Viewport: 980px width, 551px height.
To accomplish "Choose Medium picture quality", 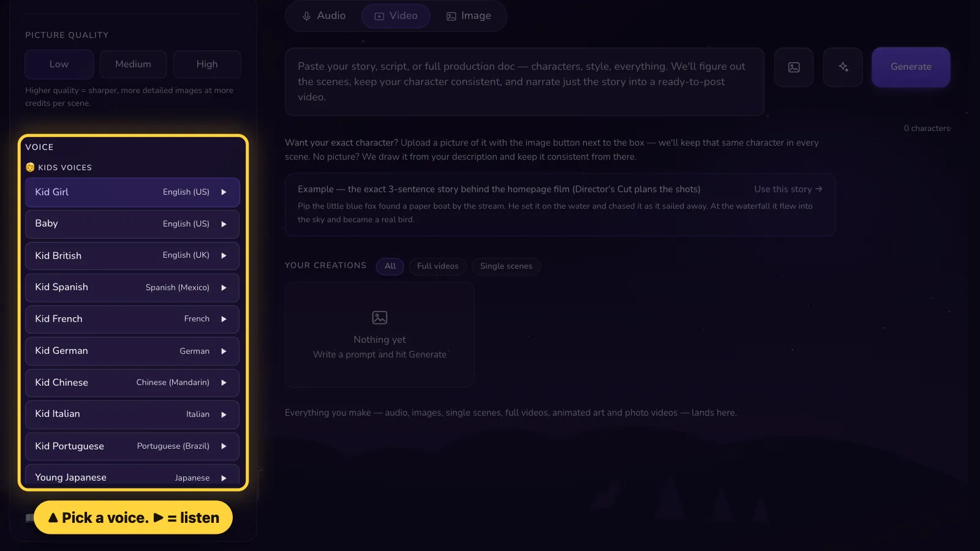I will [x=133, y=64].
